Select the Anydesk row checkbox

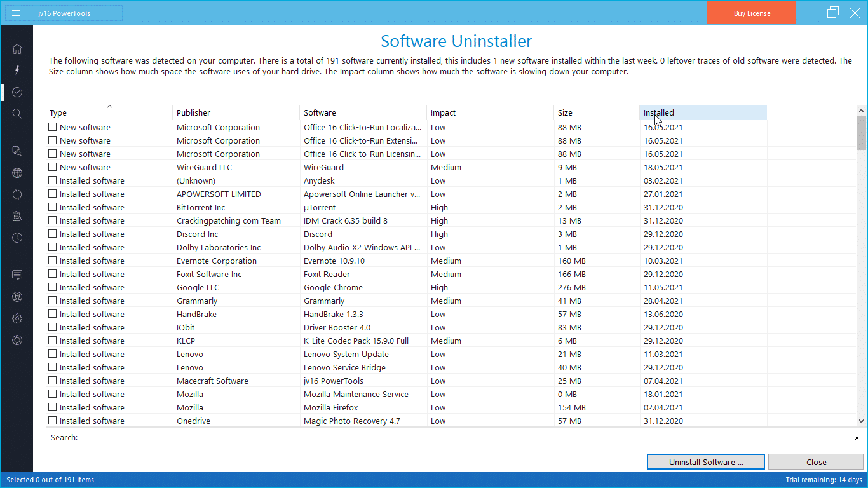coord(53,180)
